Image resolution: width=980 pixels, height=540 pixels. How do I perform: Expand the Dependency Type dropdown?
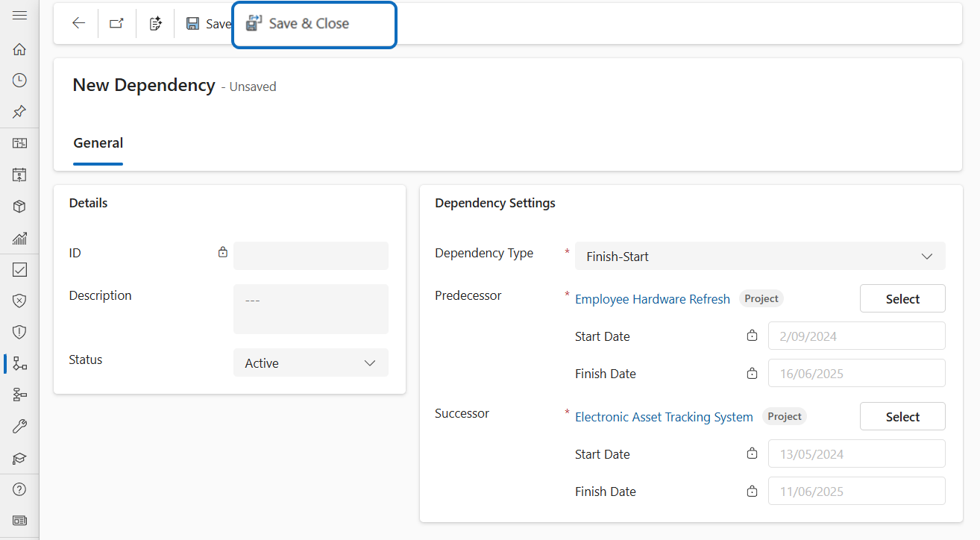click(759, 256)
